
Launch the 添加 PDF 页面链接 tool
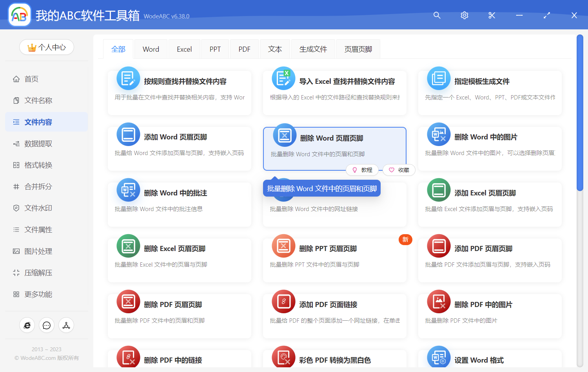pos(335,304)
